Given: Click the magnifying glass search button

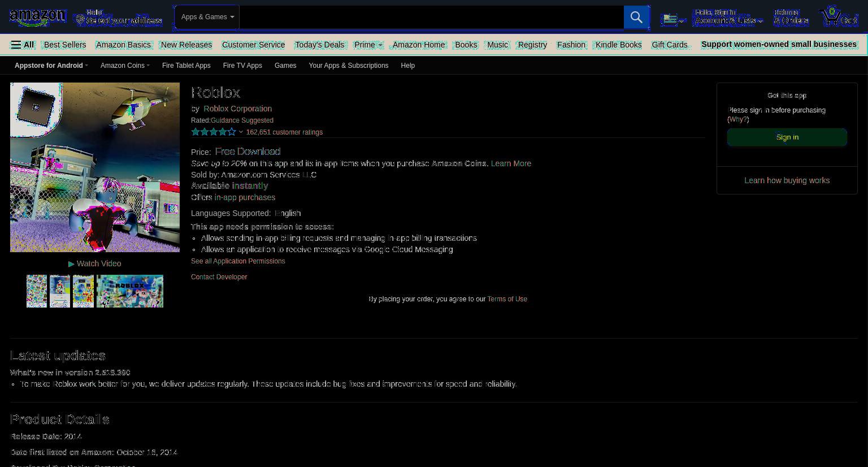Looking at the screenshot, I should click(x=636, y=17).
